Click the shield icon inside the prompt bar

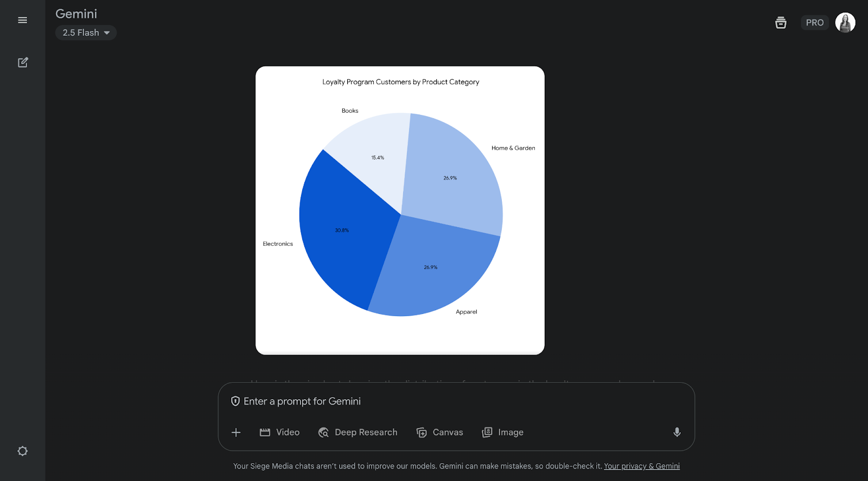point(235,401)
